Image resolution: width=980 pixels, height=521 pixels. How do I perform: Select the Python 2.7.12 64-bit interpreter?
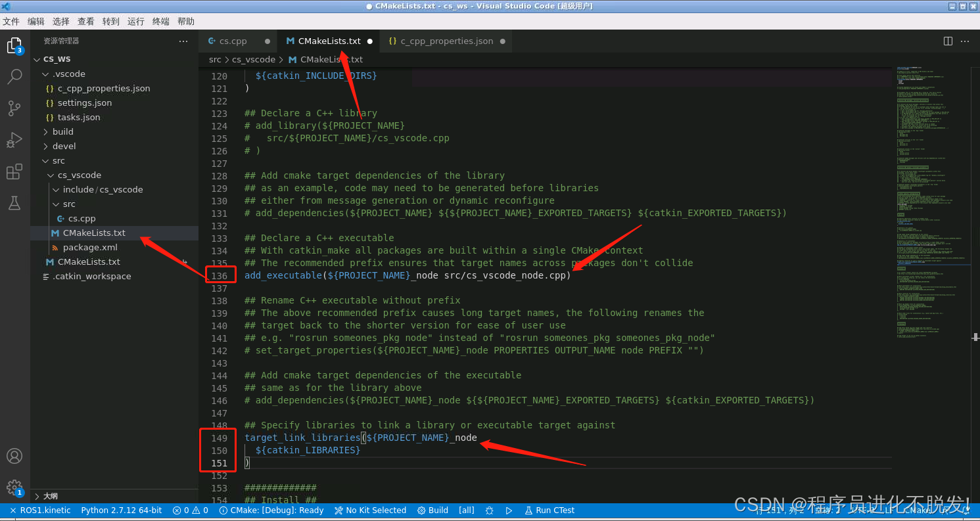tap(122, 510)
